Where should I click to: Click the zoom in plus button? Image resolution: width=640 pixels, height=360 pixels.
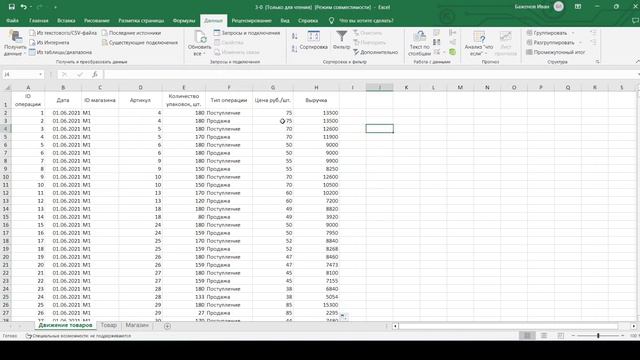click(622, 336)
